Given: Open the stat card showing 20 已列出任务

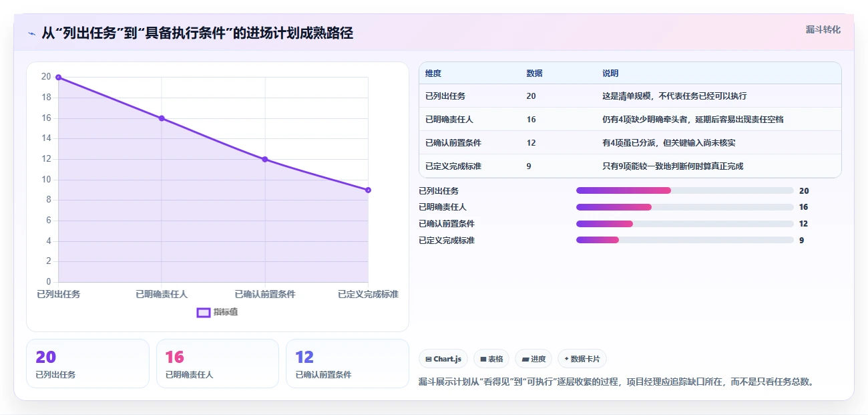Looking at the screenshot, I should tap(87, 364).
